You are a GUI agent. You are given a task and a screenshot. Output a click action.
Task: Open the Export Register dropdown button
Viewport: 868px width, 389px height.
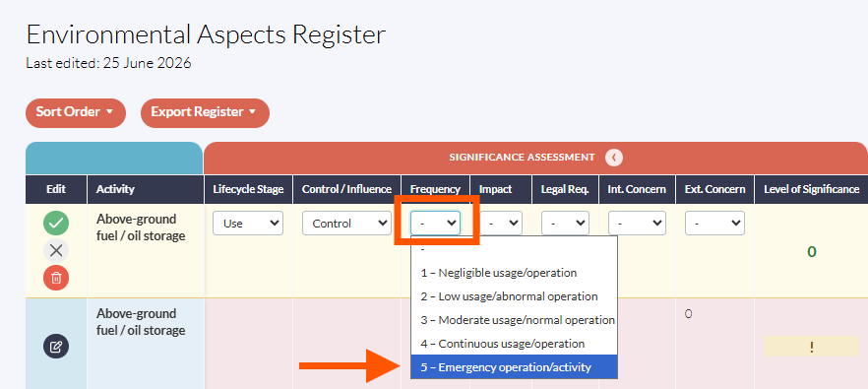(x=205, y=112)
